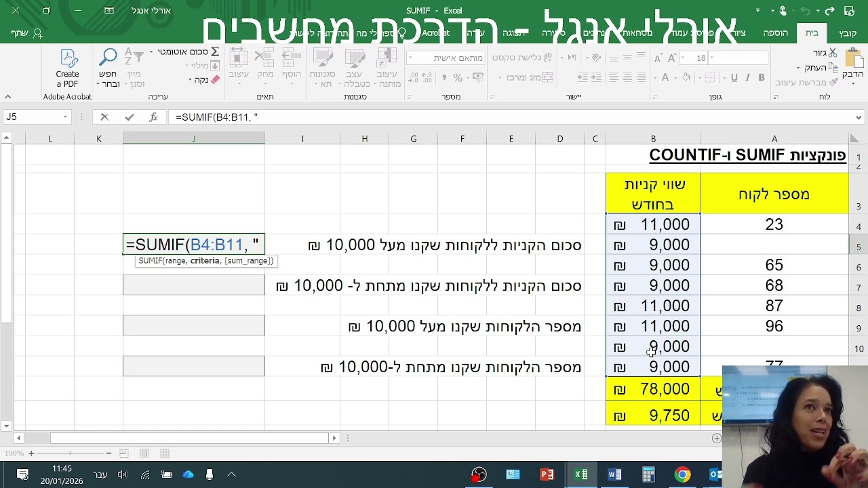Image resolution: width=868 pixels, height=488 pixels.
Task: Click the new sheet plus button
Action: tap(716, 438)
